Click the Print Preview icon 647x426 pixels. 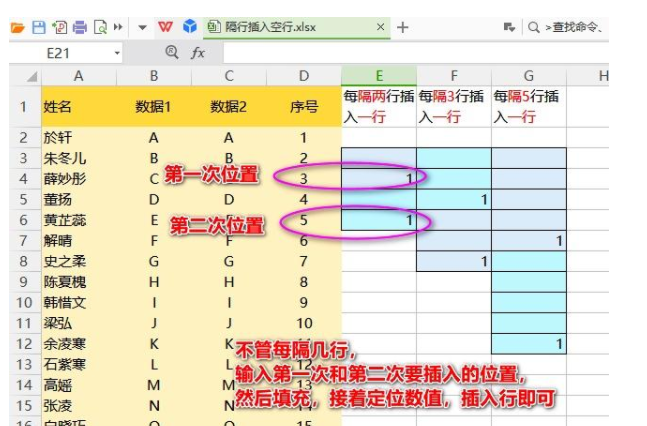coord(100,28)
